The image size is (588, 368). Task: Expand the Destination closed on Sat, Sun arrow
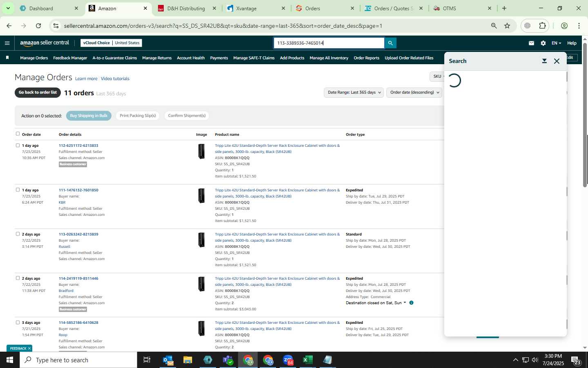tap(405, 303)
